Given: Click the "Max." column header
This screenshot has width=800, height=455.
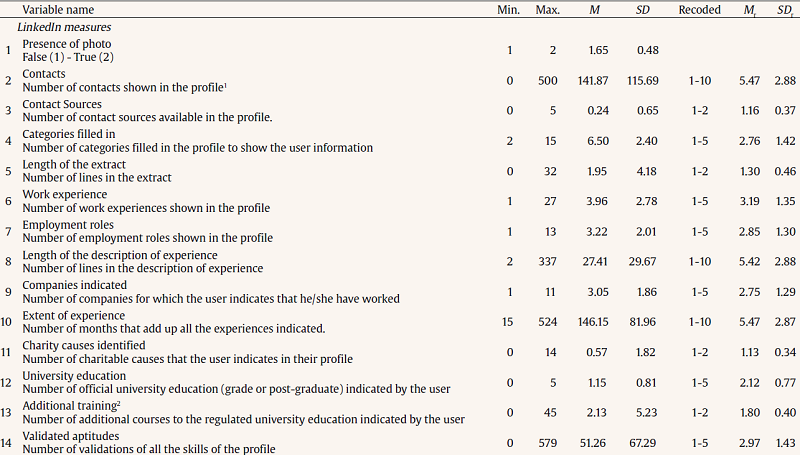Looking at the screenshot, I should 548,9.
